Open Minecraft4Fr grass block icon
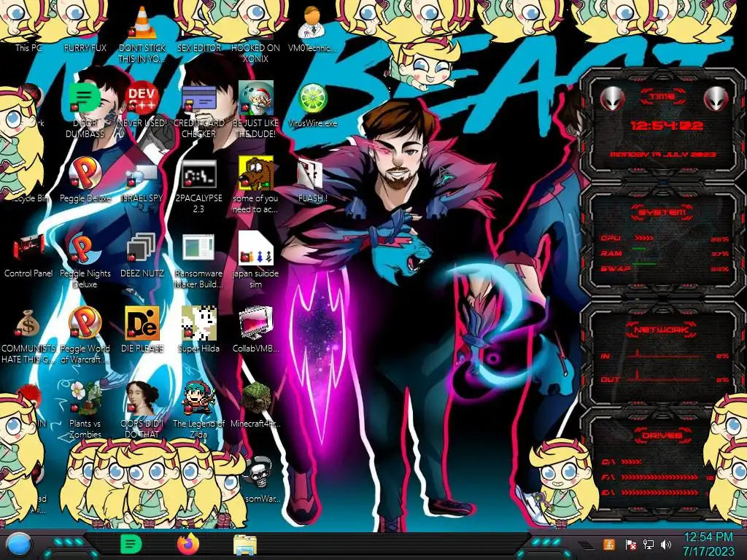The height and width of the screenshot is (560, 747). click(x=255, y=405)
